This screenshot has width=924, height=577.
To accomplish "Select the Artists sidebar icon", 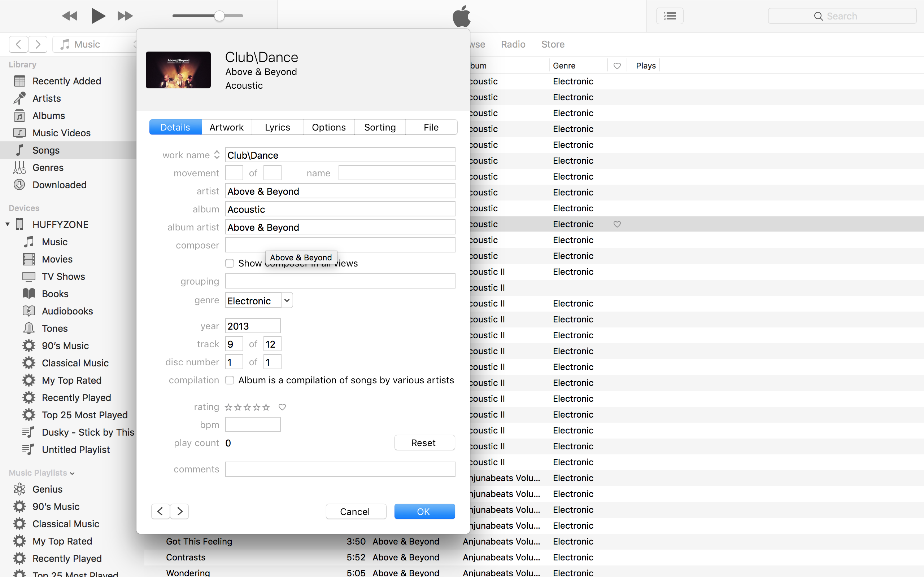I will point(19,98).
